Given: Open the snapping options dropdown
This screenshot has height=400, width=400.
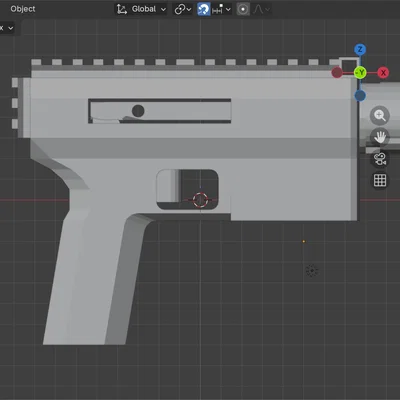Looking at the screenshot, I should pos(221,10).
